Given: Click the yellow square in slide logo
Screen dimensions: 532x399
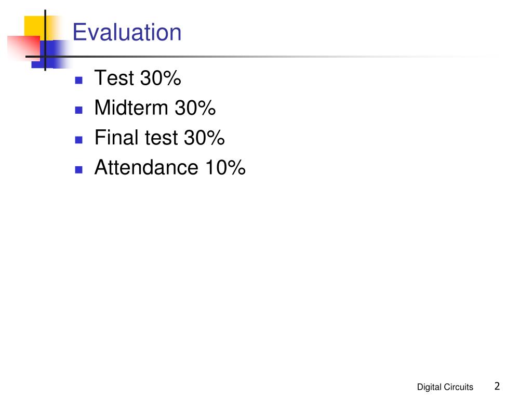Looking at the screenshot, I should pyautogui.click(x=34, y=26).
